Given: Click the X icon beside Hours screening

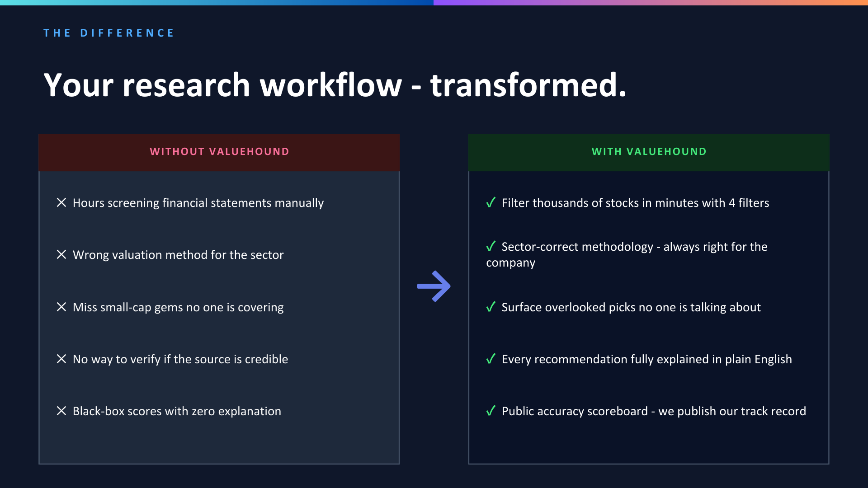Looking at the screenshot, I should coord(61,202).
